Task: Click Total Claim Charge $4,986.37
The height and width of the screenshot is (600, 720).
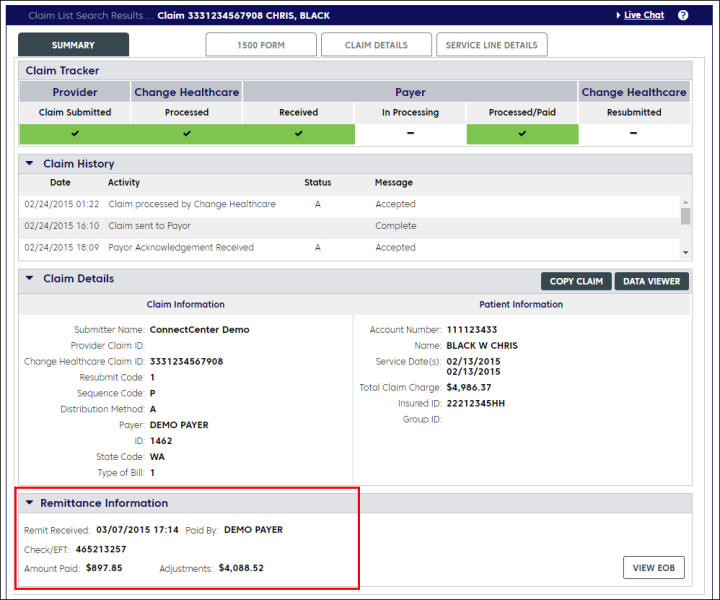Action: click(x=469, y=387)
